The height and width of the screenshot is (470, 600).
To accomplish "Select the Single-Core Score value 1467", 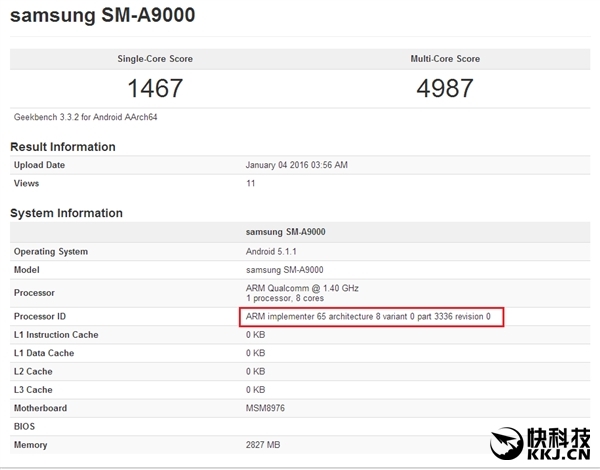I will pos(154,88).
